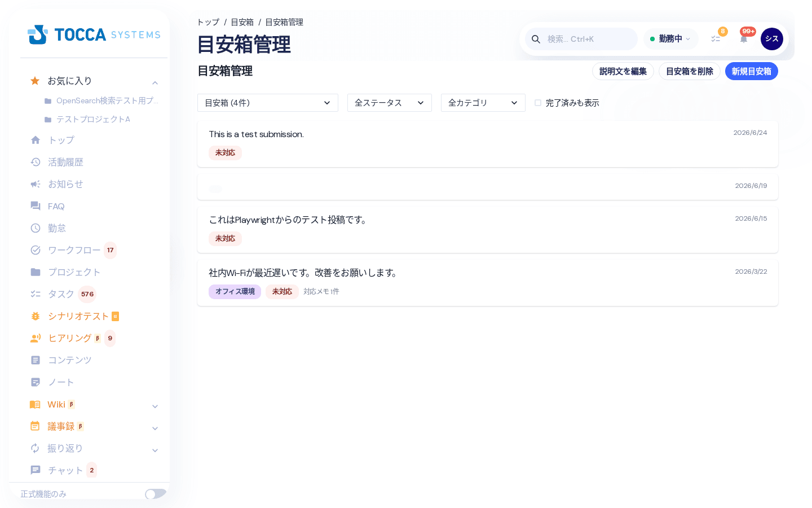Click the テストプロジェクトA folder icon
This screenshot has width=812, height=508.
48,120
